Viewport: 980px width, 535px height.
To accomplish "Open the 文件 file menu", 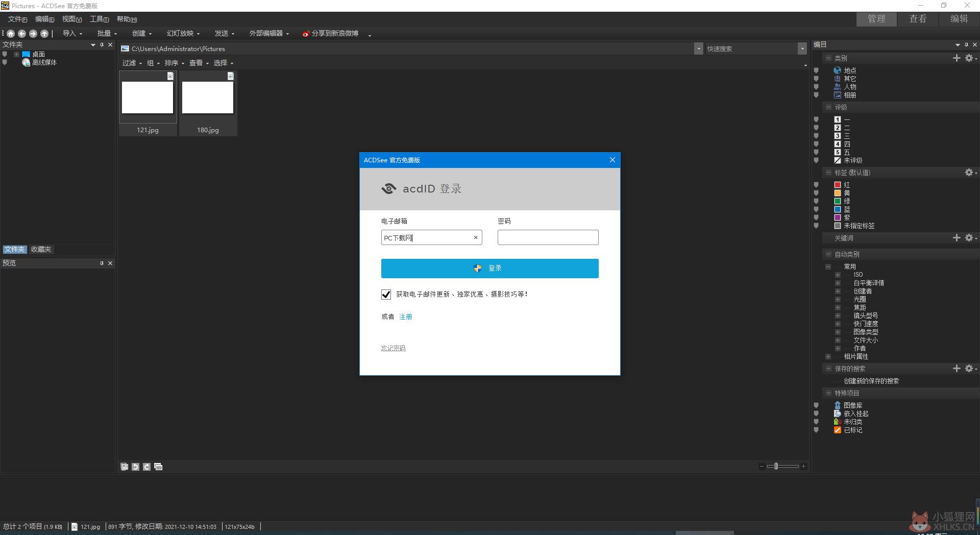I will (17, 19).
